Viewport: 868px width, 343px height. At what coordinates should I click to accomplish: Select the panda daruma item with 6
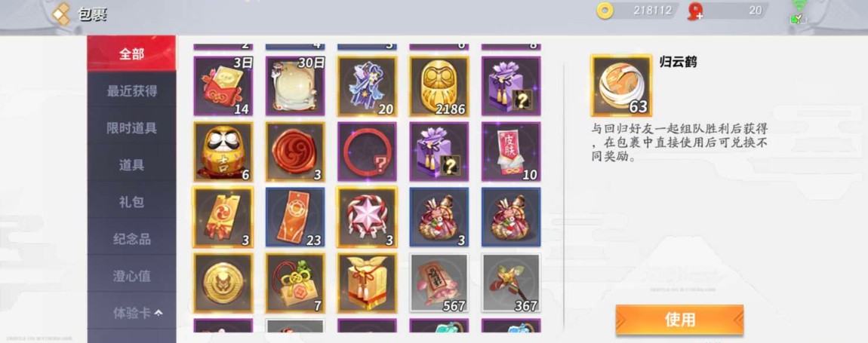click(223, 152)
